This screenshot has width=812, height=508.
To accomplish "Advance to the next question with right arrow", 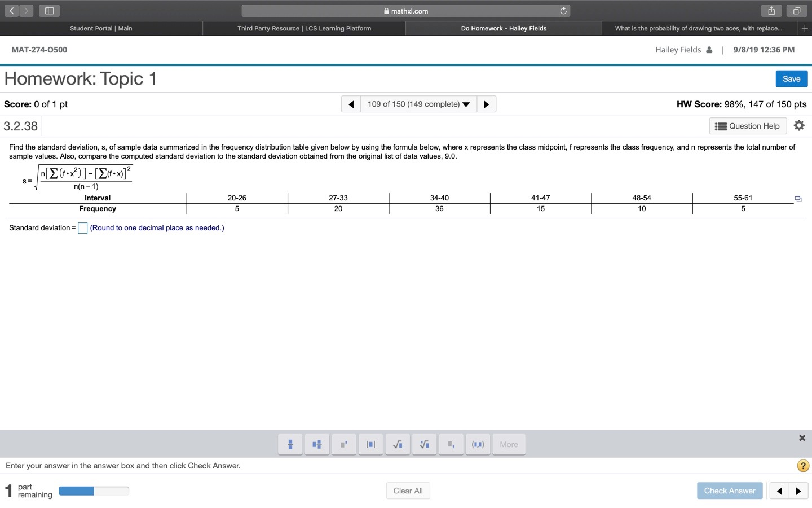I will point(486,104).
